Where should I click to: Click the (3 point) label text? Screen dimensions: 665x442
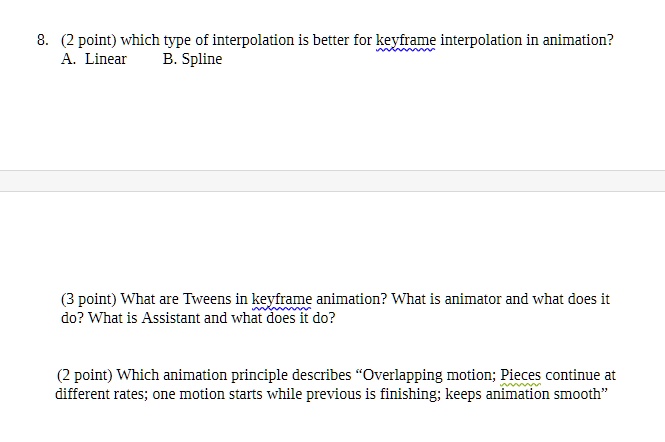[88, 299]
